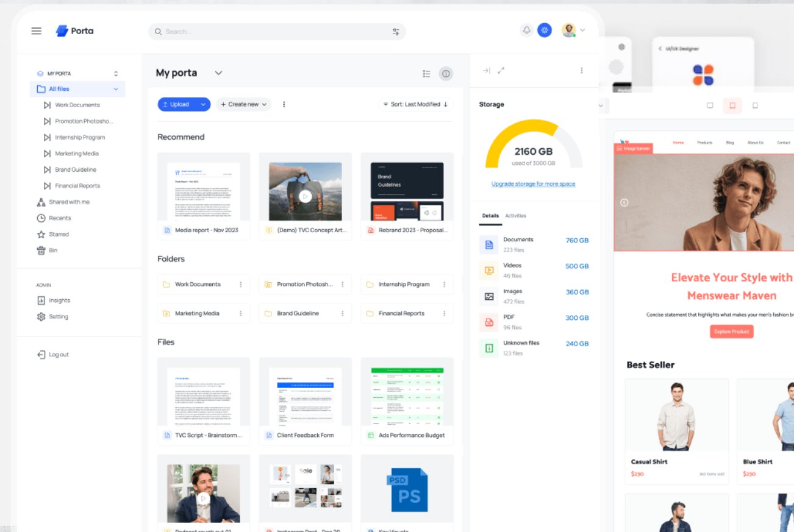Open Work Documents folder options menu
The width and height of the screenshot is (794, 532).
(241, 285)
